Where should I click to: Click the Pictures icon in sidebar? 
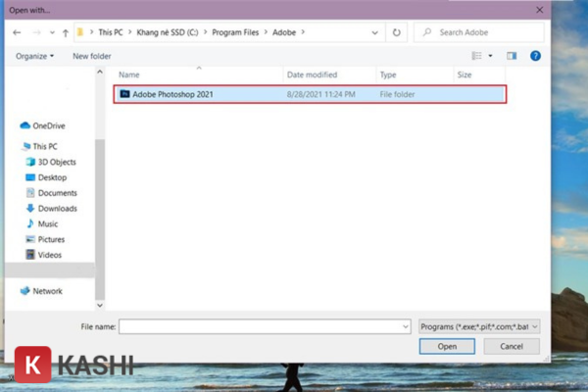click(x=30, y=239)
